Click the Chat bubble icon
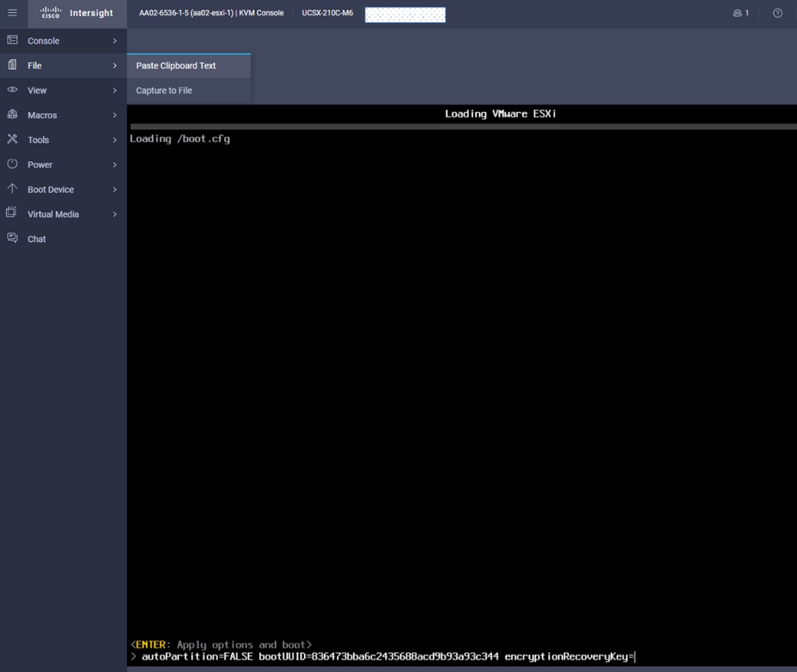This screenshot has width=797, height=672. (12, 238)
